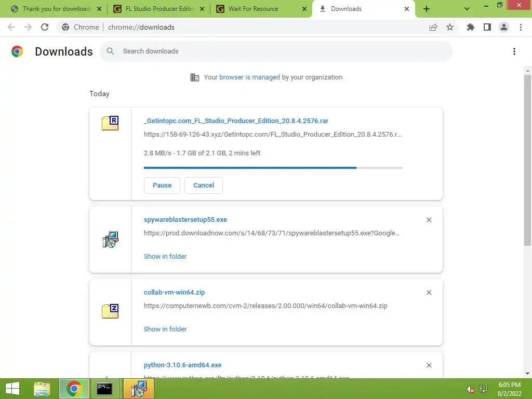
Task: Remove python-3.10.6-amd64.exe from list
Action: coord(429,365)
